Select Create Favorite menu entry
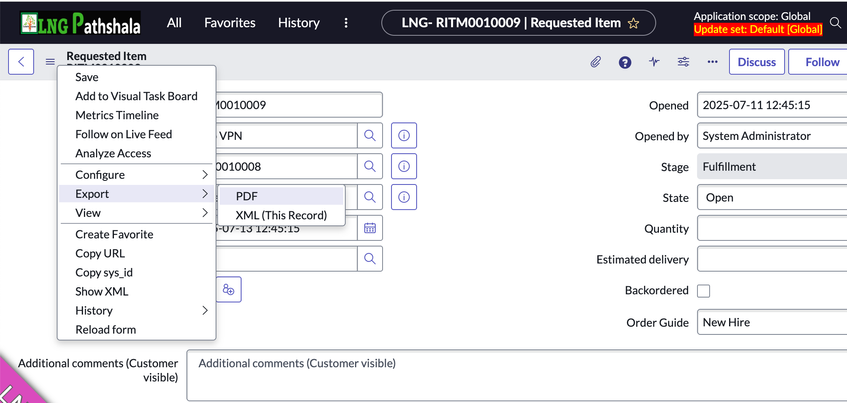The height and width of the screenshot is (403, 847). [137, 234]
